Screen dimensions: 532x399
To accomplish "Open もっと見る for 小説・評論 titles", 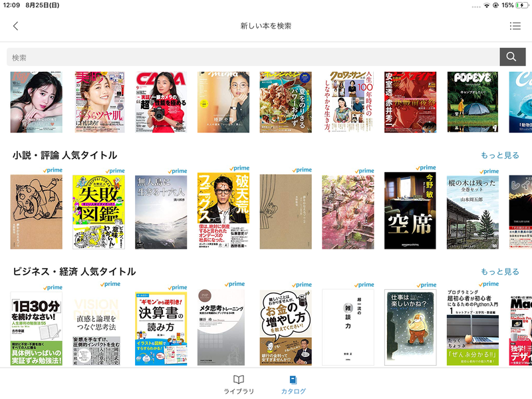I will click(x=500, y=155).
